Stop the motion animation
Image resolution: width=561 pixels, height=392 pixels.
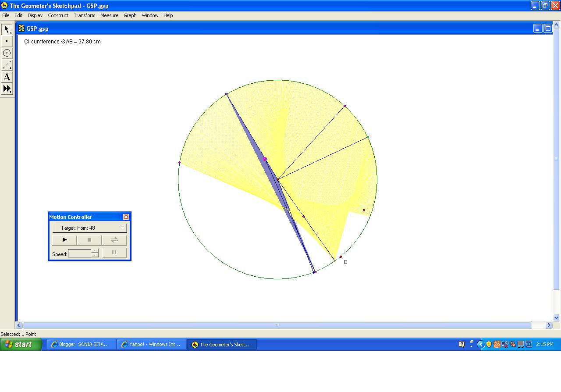[x=89, y=240]
